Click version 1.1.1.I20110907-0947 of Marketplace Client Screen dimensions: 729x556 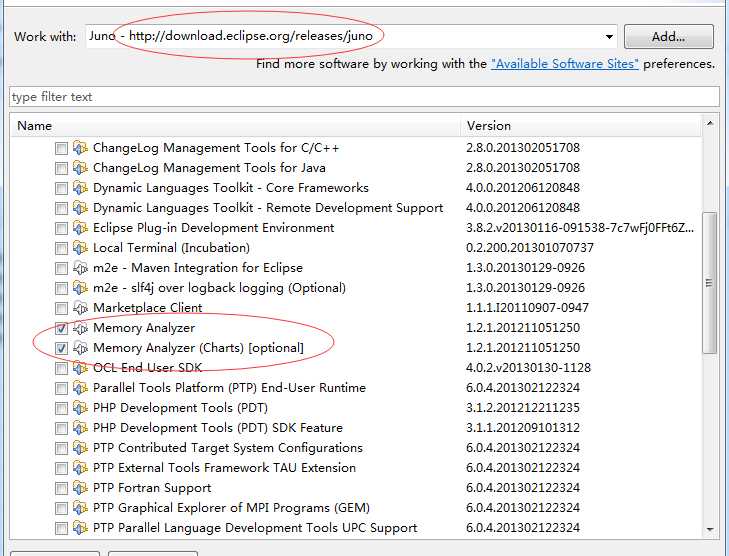tap(527, 308)
